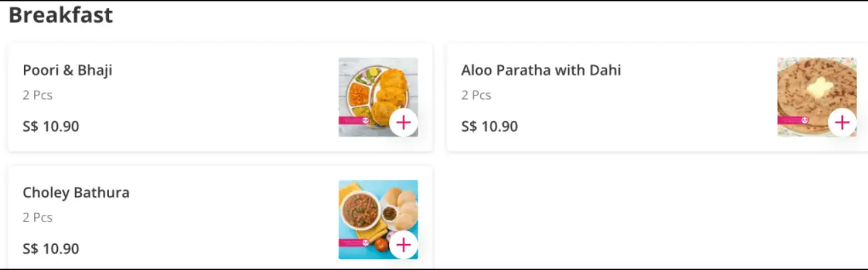The image size is (868, 270).
Task: Click the S$ 10.90 price under Choley Bathura
Action: pyautogui.click(x=51, y=249)
